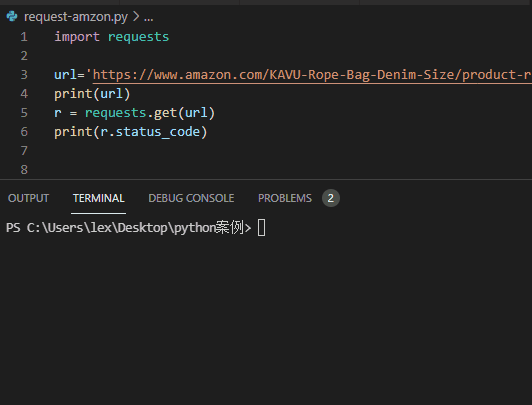Image resolution: width=532 pixels, height=405 pixels.
Task: Click the 'requests' module name on line 1
Action: coord(138,37)
